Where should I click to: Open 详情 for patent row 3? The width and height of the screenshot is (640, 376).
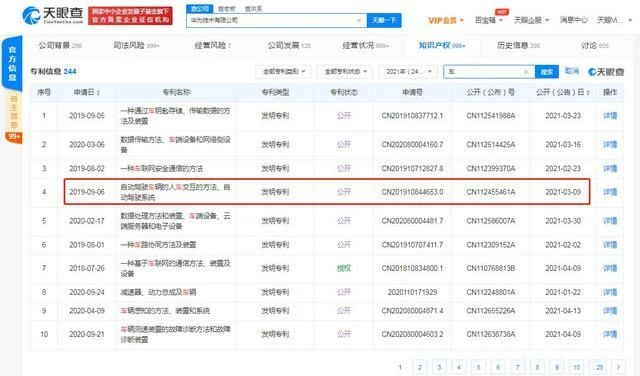610,169
